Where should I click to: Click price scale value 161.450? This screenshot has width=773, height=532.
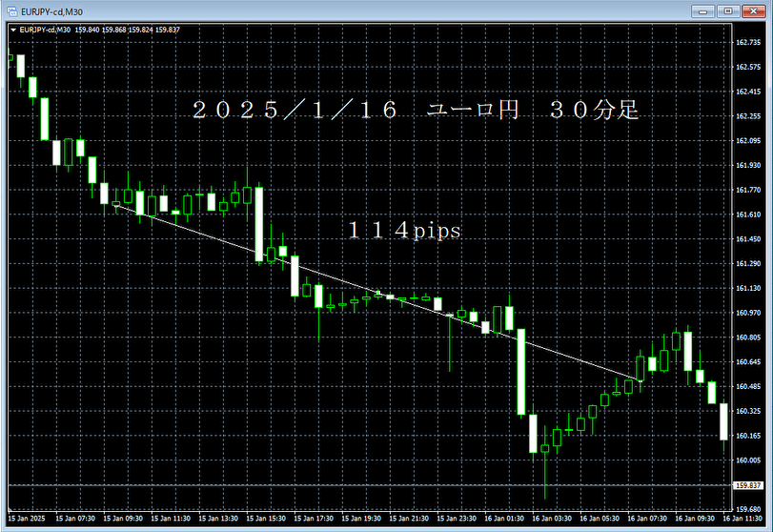(748, 239)
